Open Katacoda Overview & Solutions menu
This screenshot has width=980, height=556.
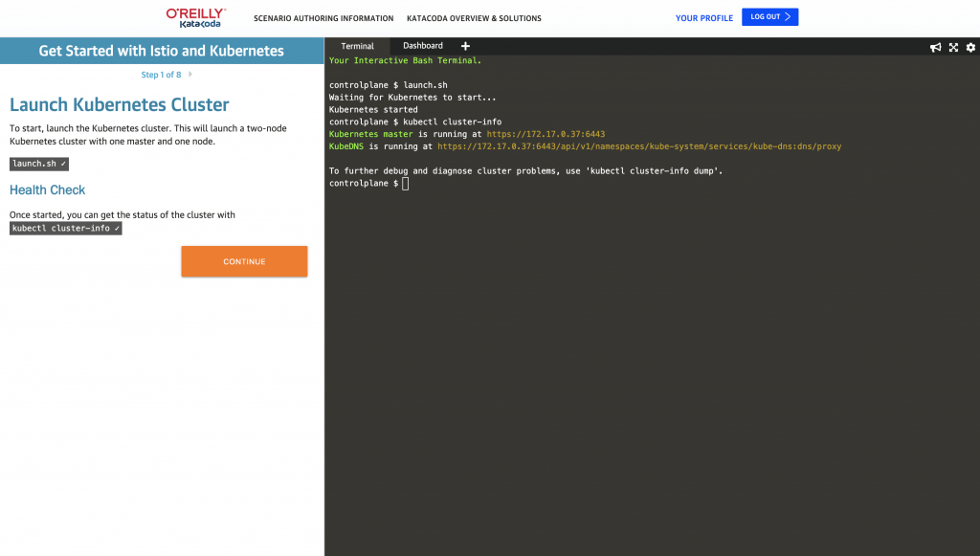click(x=474, y=19)
